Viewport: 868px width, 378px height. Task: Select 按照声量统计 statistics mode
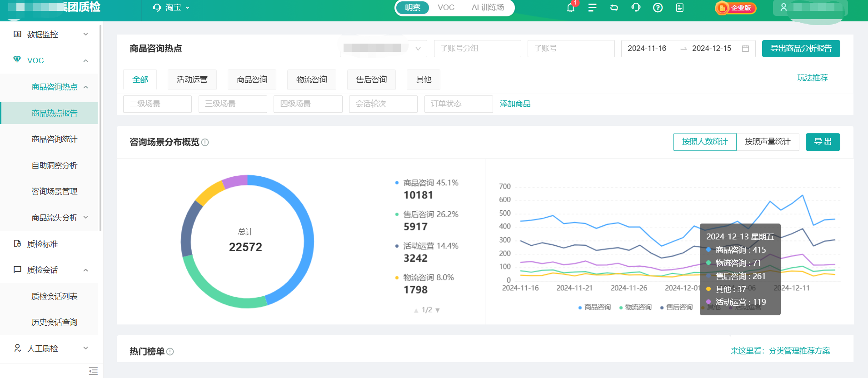[x=768, y=142]
